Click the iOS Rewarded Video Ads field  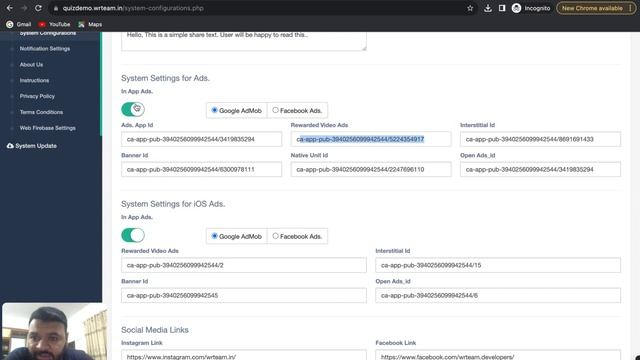click(x=244, y=265)
